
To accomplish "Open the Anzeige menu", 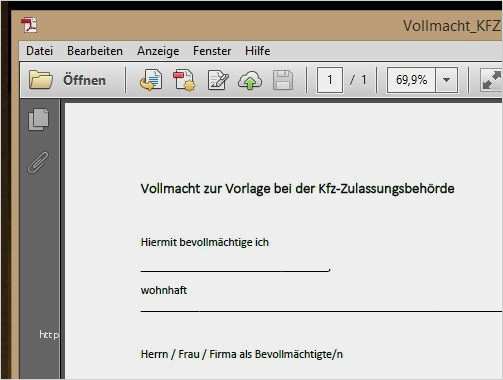I will pyautogui.click(x=158, y=51).
